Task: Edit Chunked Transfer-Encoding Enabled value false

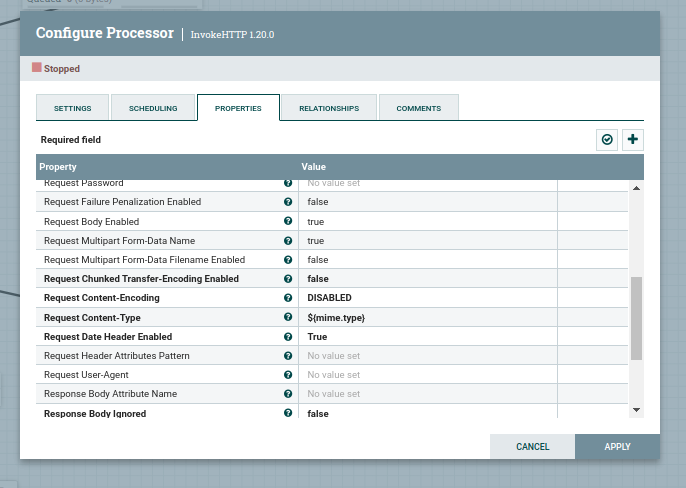Action: [428, 279]
